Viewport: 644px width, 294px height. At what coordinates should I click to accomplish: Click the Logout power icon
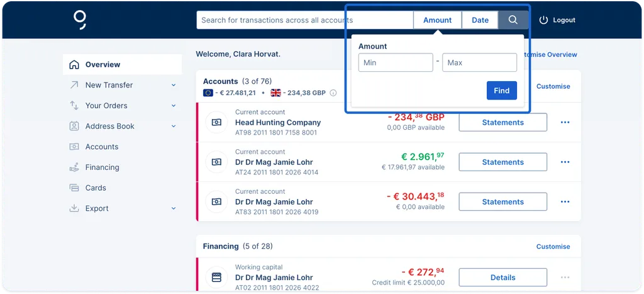pos(544,20)
